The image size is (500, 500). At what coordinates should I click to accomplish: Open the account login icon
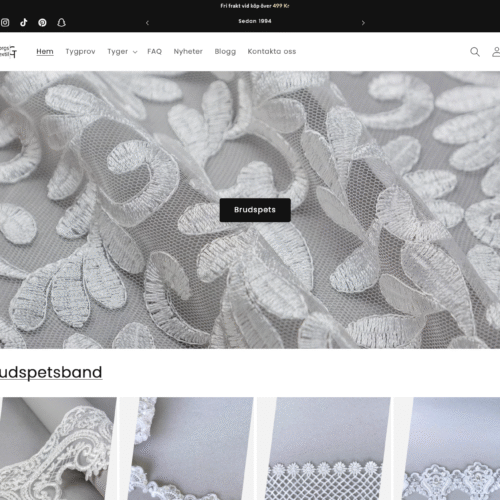(x=496, y=52)
